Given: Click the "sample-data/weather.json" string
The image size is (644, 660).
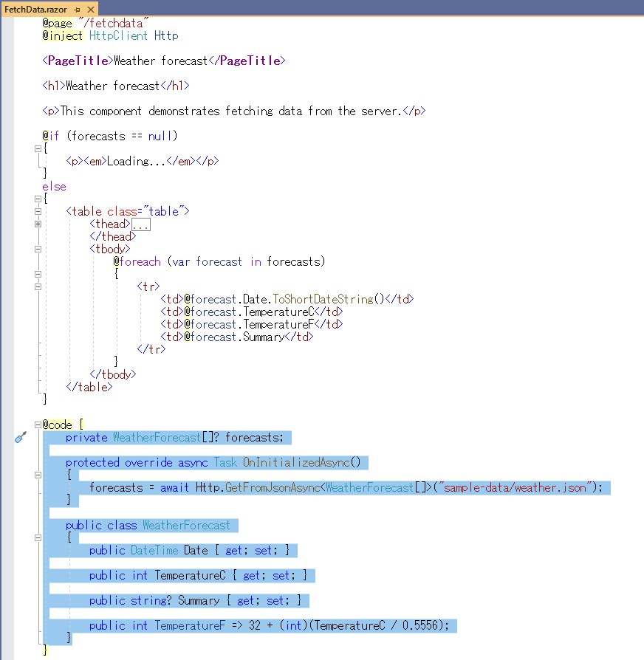Looking at the screenshot, I should tap(515, 487).
